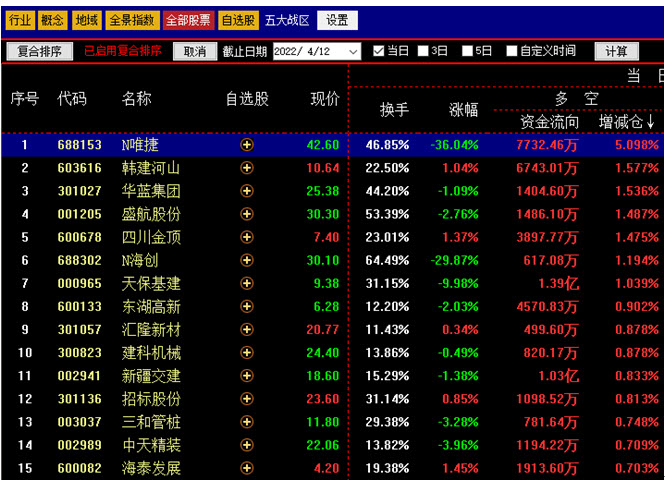Viewport: 665px width, 486px height.
Task: Add 汇隆新材 to watchlist via plus icon
Action: click(x=246, y=330)
